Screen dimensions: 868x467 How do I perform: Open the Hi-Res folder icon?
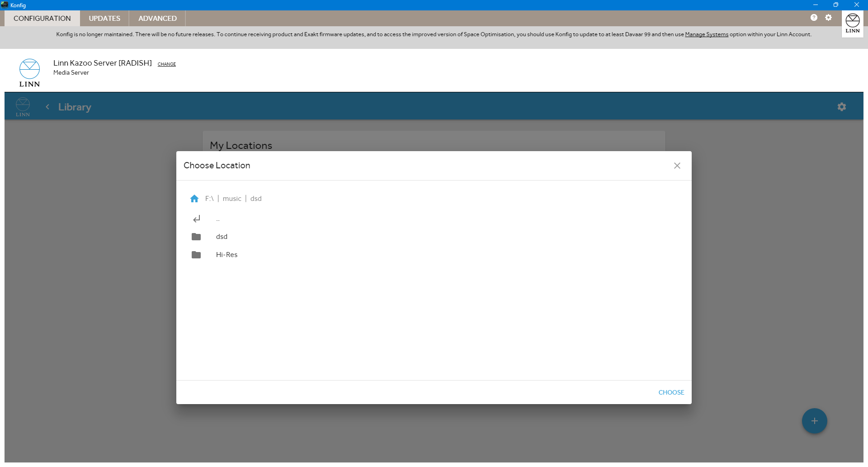coord(196,255)
